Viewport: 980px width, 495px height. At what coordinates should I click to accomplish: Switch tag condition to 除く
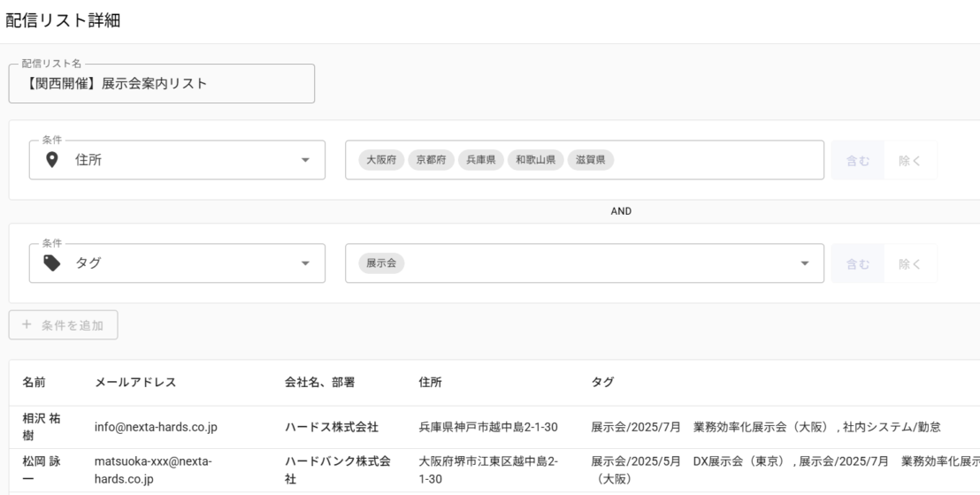[910, 263]
